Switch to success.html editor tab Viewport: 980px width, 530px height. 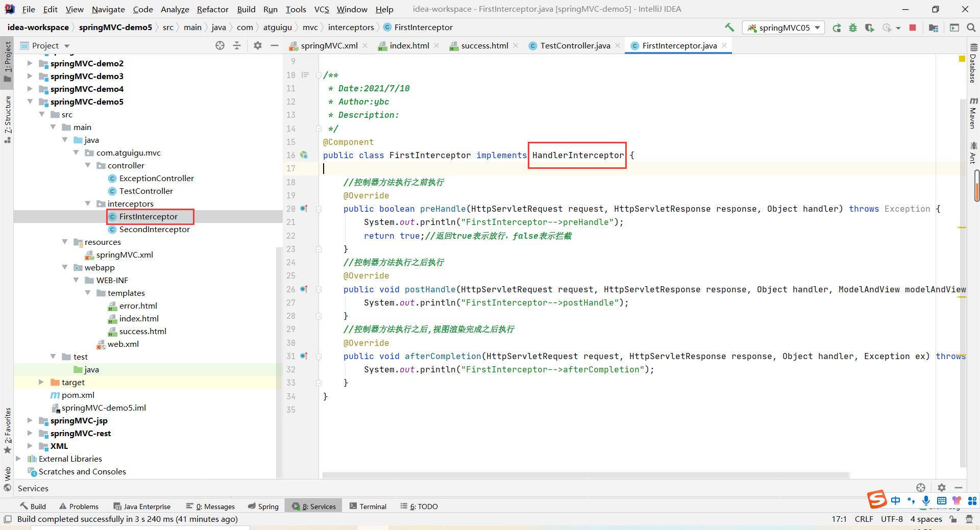484,45
